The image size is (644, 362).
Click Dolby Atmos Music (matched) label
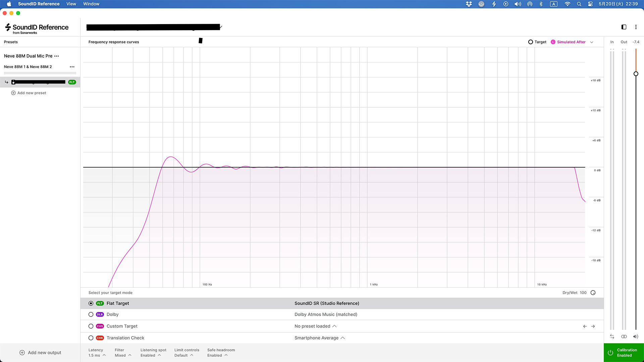326,314
